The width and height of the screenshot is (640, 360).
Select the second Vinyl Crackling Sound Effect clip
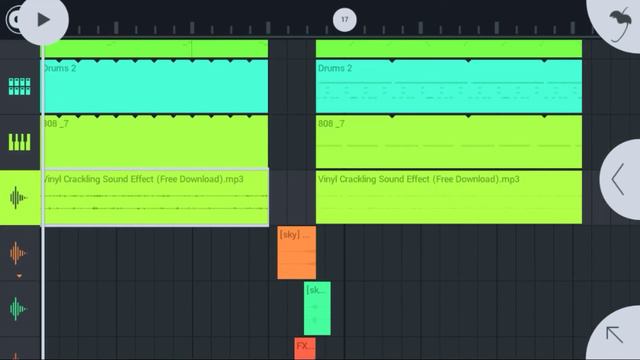449,197
